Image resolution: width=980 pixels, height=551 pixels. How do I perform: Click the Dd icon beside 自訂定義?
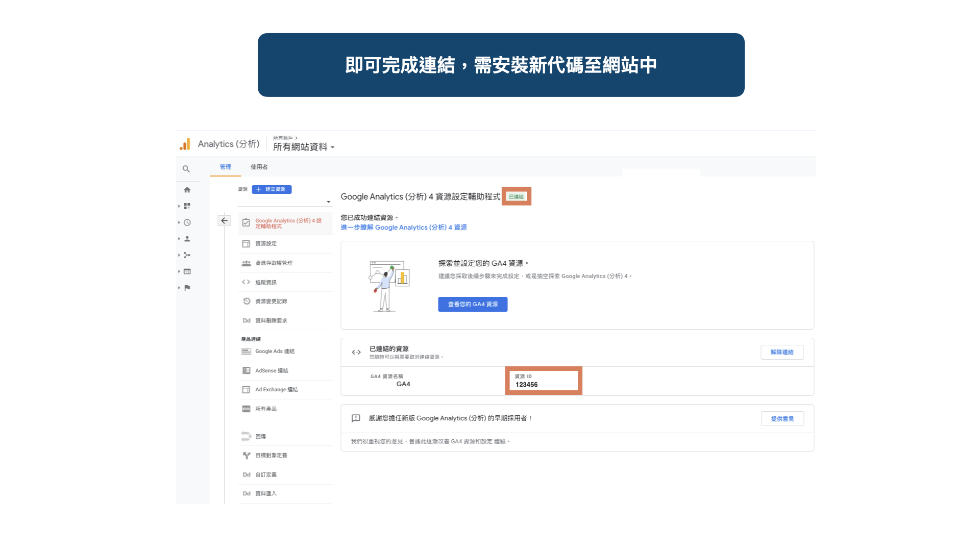pyautogui.click(x=247, y=475)
